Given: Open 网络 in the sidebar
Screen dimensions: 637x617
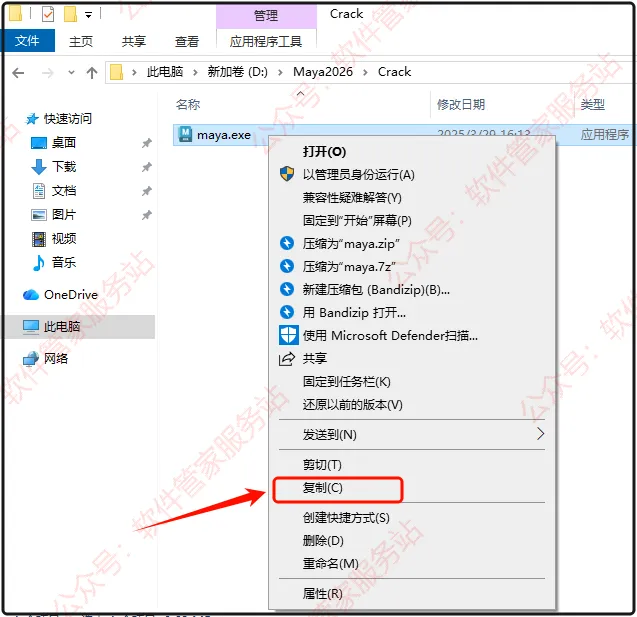Looking at the screenshot, I should point(56,358).
